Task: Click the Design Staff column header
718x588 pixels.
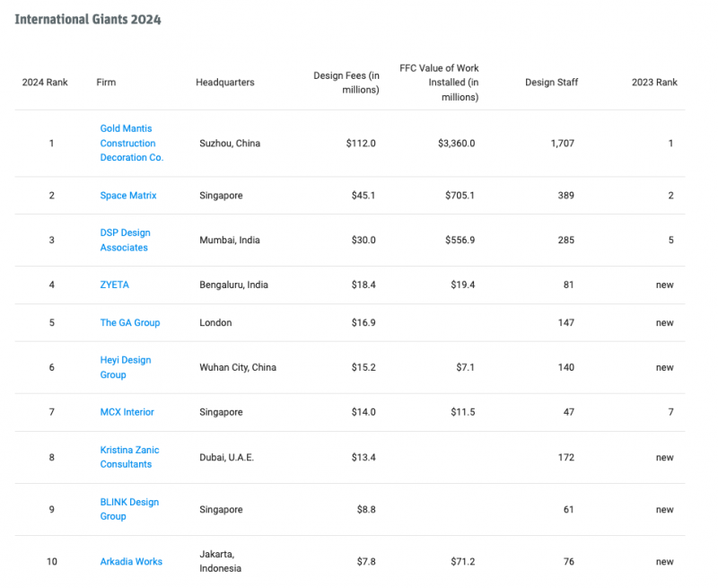Action: click(551, 83)
